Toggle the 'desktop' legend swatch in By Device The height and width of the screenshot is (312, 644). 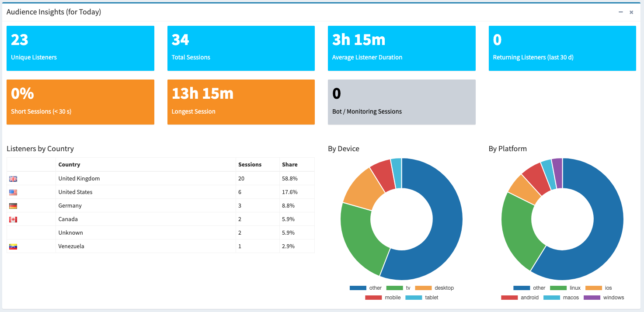[423, 288]
